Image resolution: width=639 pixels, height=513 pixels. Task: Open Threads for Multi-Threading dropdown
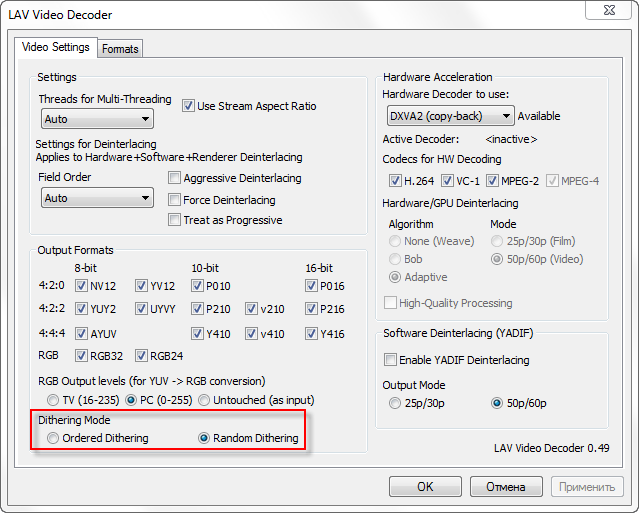pos(97,119)
